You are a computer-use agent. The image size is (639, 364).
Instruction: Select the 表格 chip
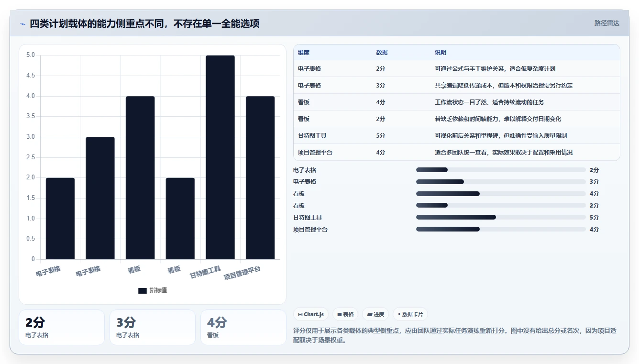345,314
